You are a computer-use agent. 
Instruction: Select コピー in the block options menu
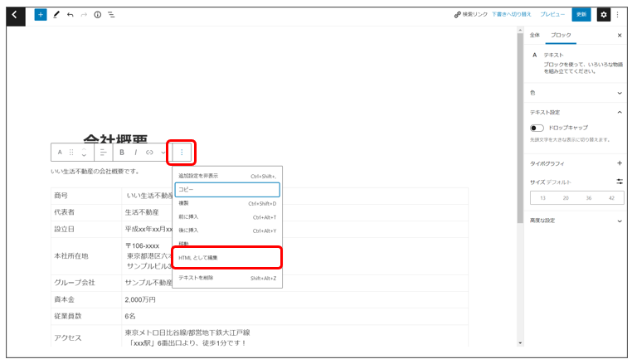(x=226, y=190)
